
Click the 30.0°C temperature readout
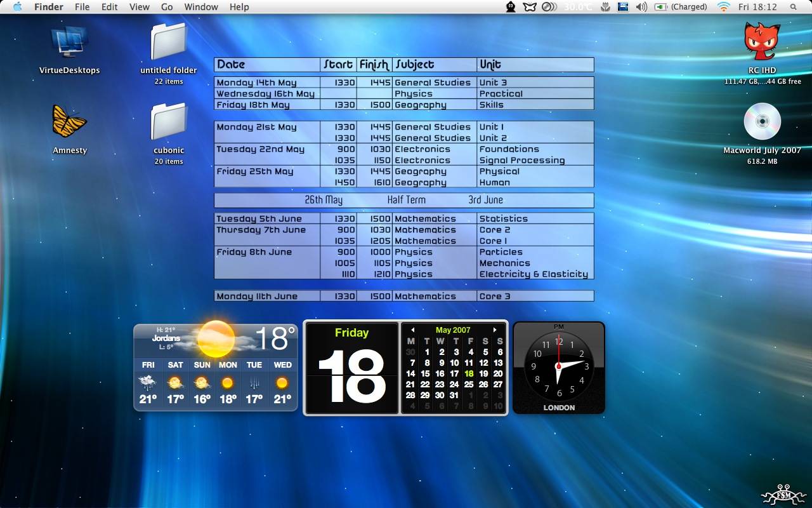click(x=578, y=7)
